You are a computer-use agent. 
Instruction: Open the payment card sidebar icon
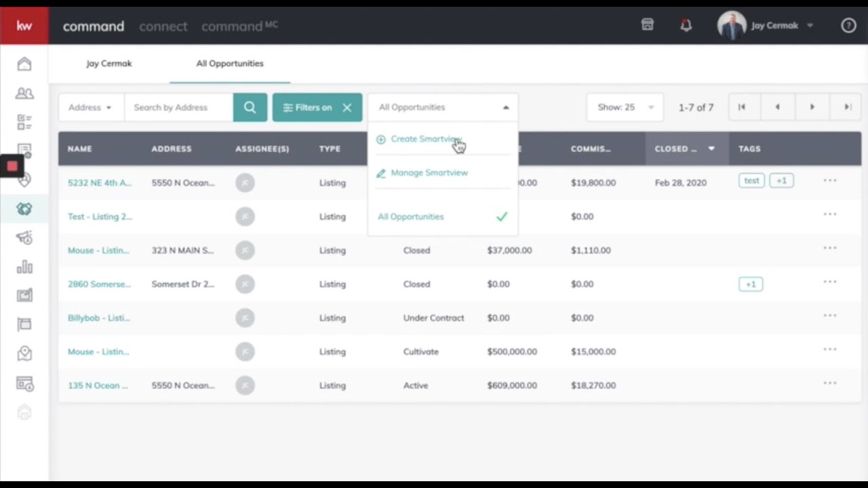[x=24, y=383]
